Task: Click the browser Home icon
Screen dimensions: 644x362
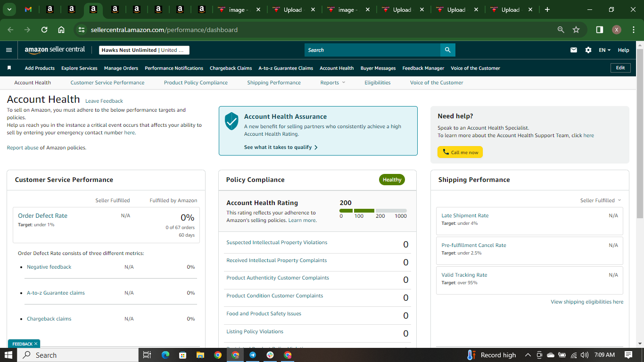Action: click(x=61, y=30)
